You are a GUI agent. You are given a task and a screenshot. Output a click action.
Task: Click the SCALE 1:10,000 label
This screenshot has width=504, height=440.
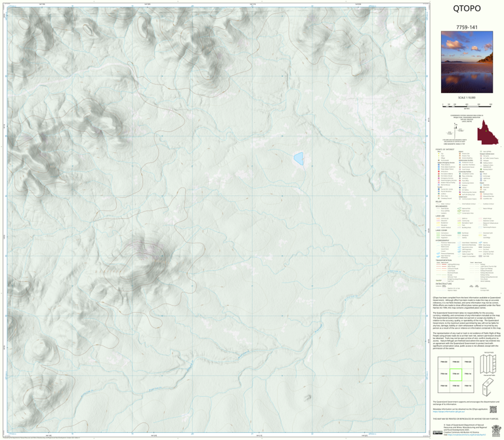(x=467, y=98)
